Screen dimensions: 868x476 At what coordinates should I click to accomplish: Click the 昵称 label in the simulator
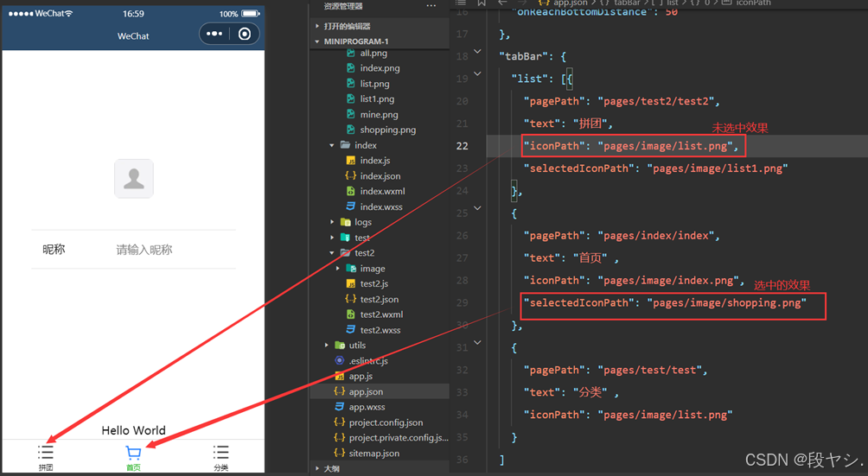click(54, 250)
